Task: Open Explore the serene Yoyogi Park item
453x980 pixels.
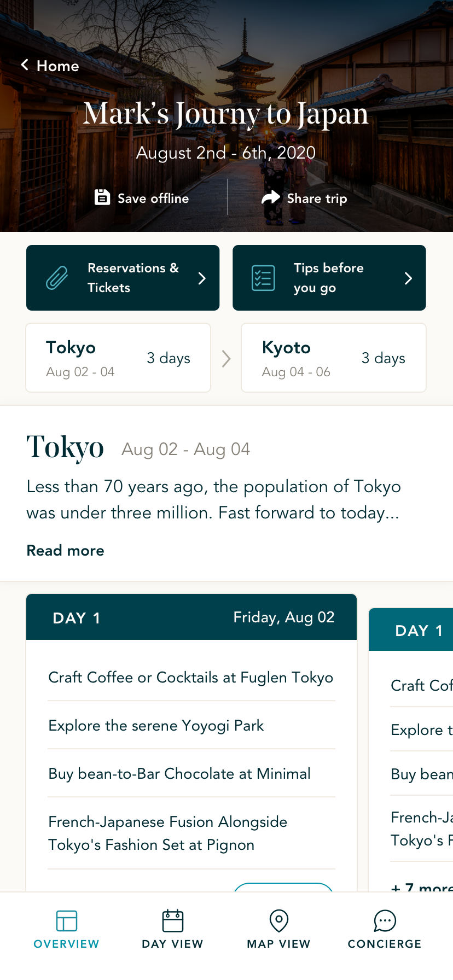Action: (156, 725)
